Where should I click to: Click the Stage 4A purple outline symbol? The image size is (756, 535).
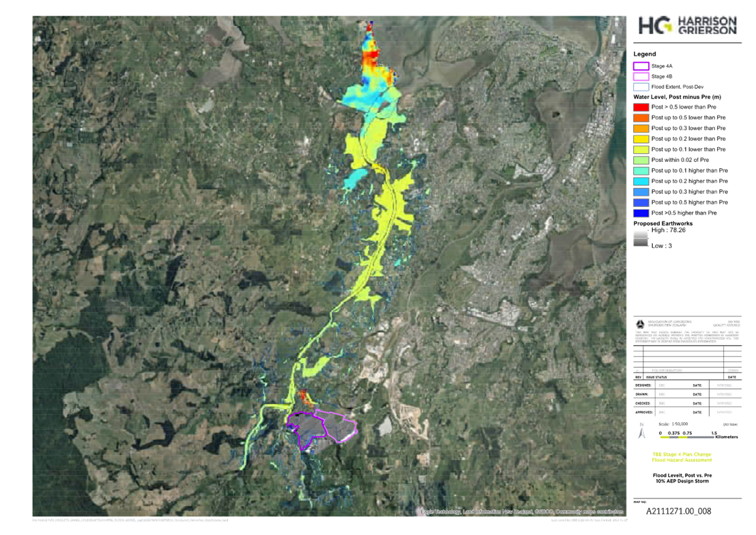point(641,66)
